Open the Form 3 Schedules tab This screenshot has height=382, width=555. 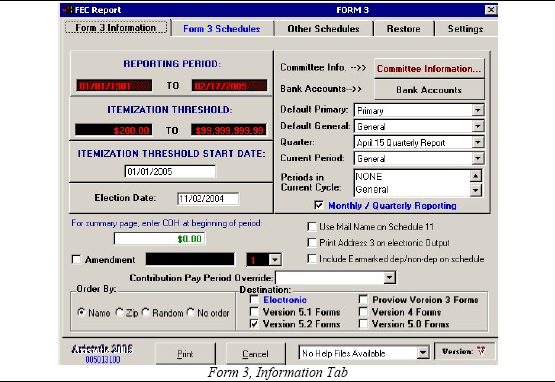click(x=222, y=29)
